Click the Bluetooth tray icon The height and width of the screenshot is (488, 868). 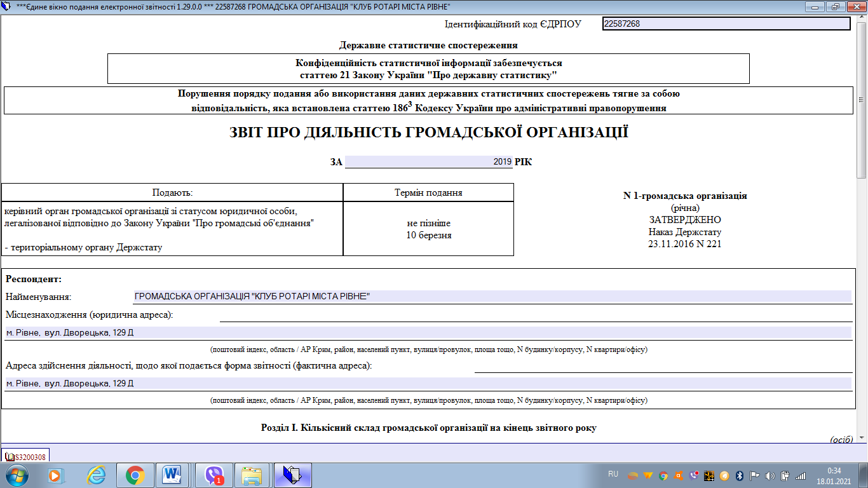(740, 475)
